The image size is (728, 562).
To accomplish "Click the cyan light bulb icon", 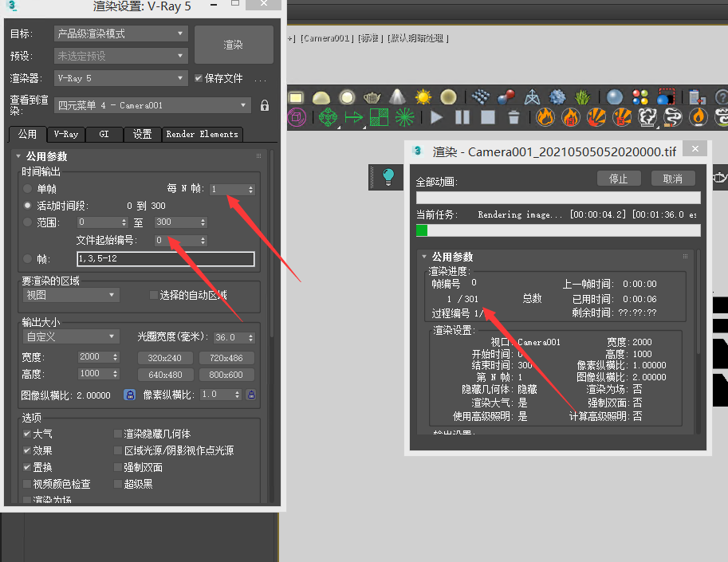I will tap(389, 177).
